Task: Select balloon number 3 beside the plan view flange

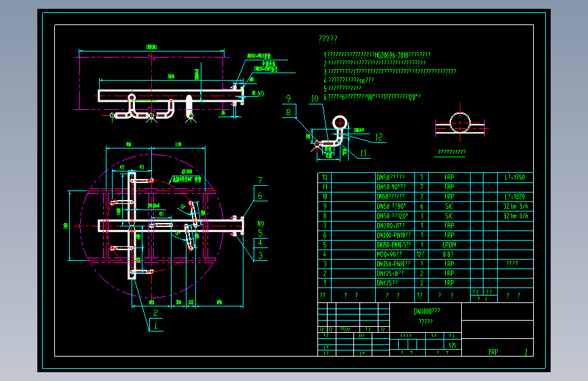Action: pos(260,256)
